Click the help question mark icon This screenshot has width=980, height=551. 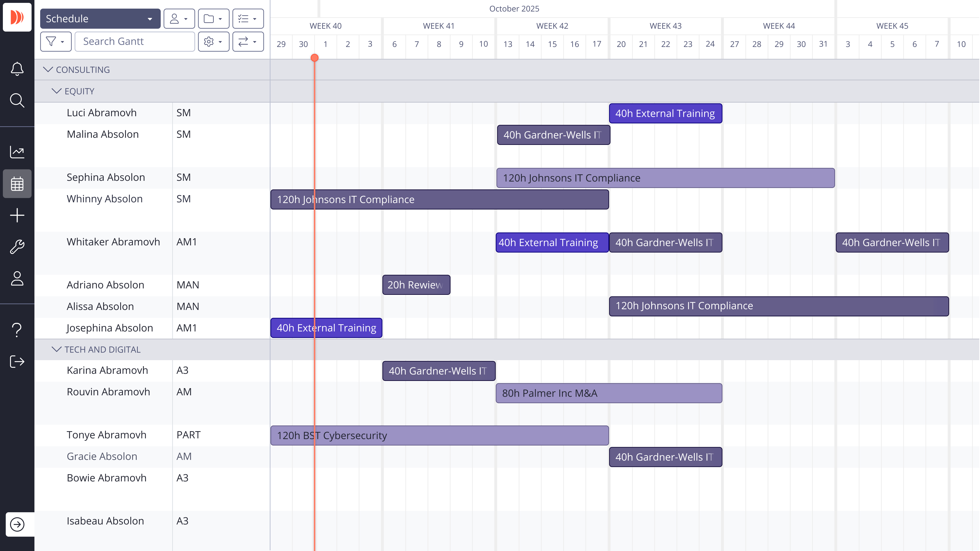pyautogui.click(x=17, y=329)
